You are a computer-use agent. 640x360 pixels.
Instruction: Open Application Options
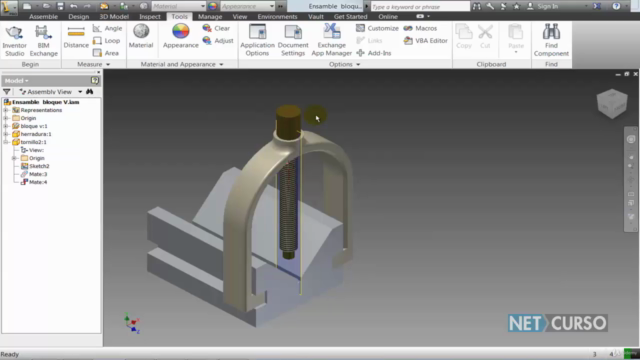point(257,40)
